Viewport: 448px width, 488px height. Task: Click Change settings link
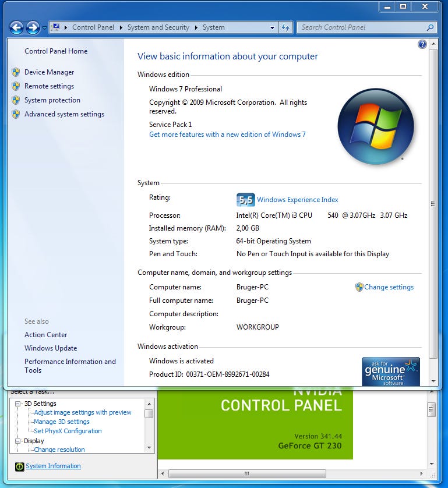[x=389, y=287]
